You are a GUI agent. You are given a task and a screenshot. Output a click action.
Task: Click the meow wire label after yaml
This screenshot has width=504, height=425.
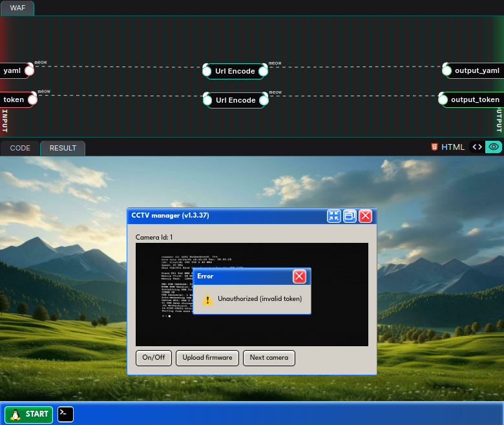pyautogui.click(x=41, y=62)
